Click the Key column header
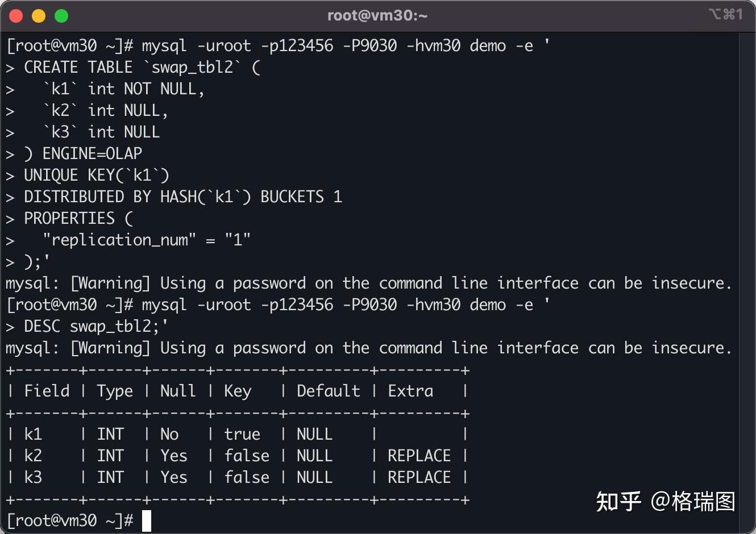Viewport: 756px width, 534px height. point(238,391)
